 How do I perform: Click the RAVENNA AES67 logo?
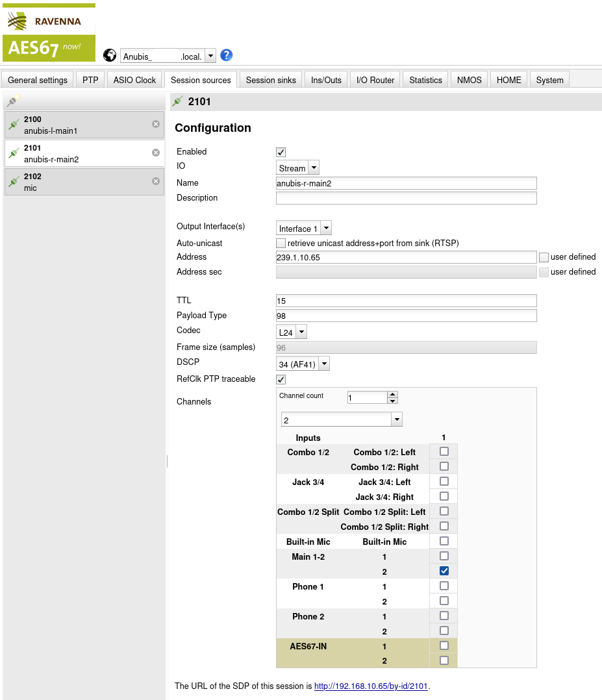49,32
